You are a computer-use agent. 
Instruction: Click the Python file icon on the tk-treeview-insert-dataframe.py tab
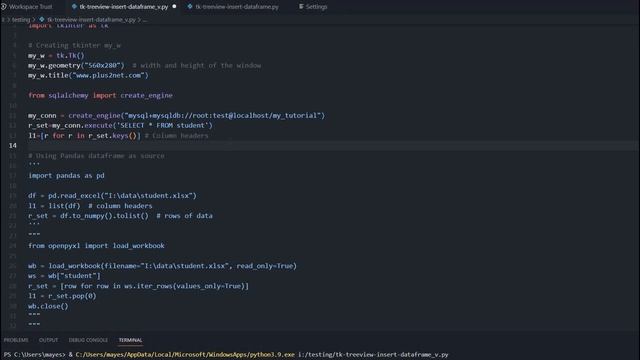coord(190,7)
